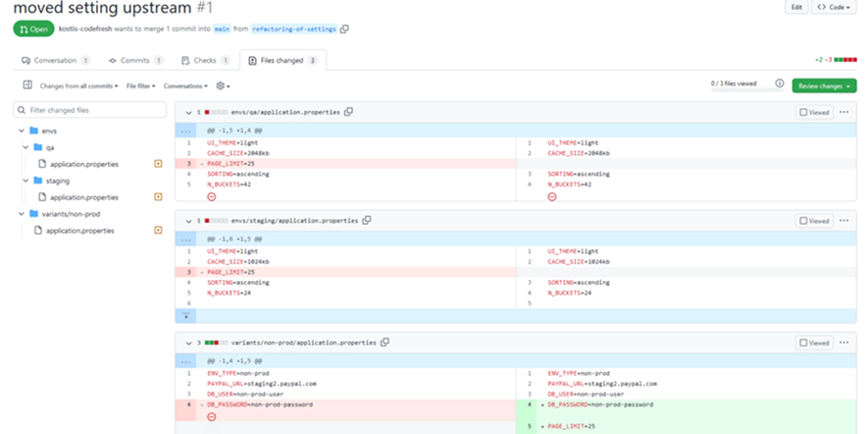The image size is (868, 434).
Task: Click modified marker for qa application.properties
Action: pyautogui.click(x=158, y=164)
